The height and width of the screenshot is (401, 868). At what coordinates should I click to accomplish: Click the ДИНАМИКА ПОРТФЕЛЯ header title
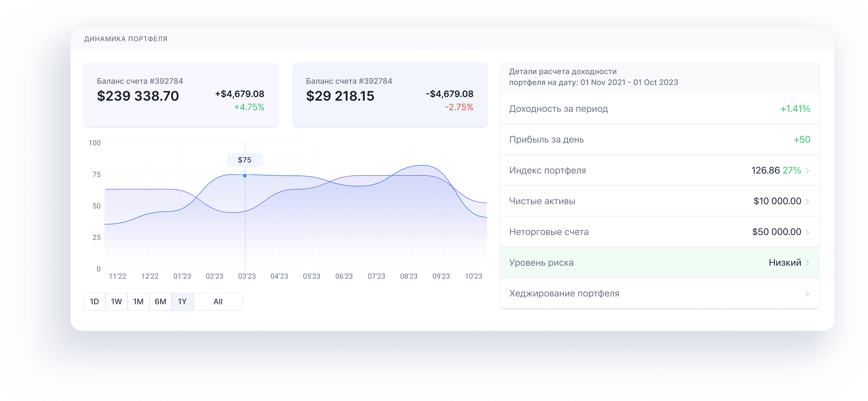point(126,39)
